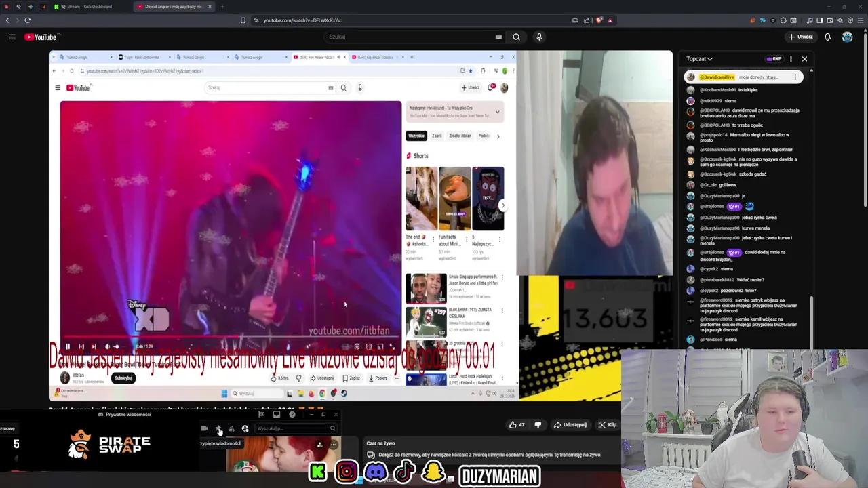This screenshot has height=488, width=868.
Task: Click the cast screen icon in the address bar
Action: (x=575, y=20)
